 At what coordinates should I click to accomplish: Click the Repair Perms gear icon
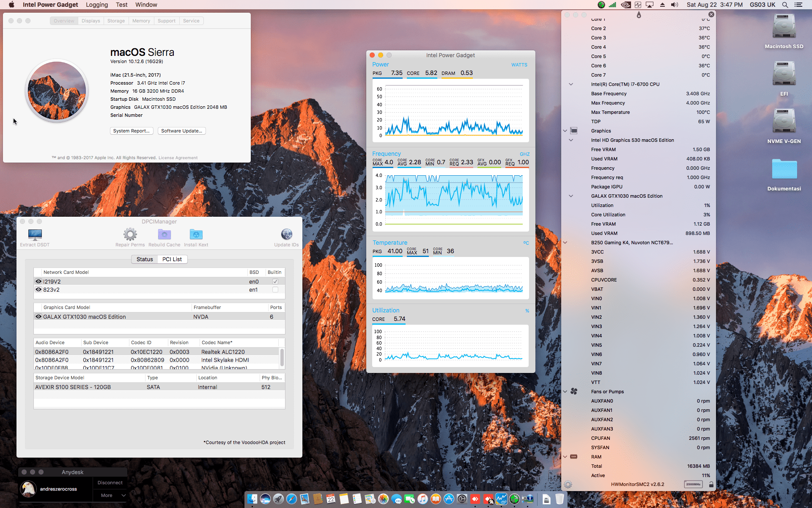coord(130,235)
